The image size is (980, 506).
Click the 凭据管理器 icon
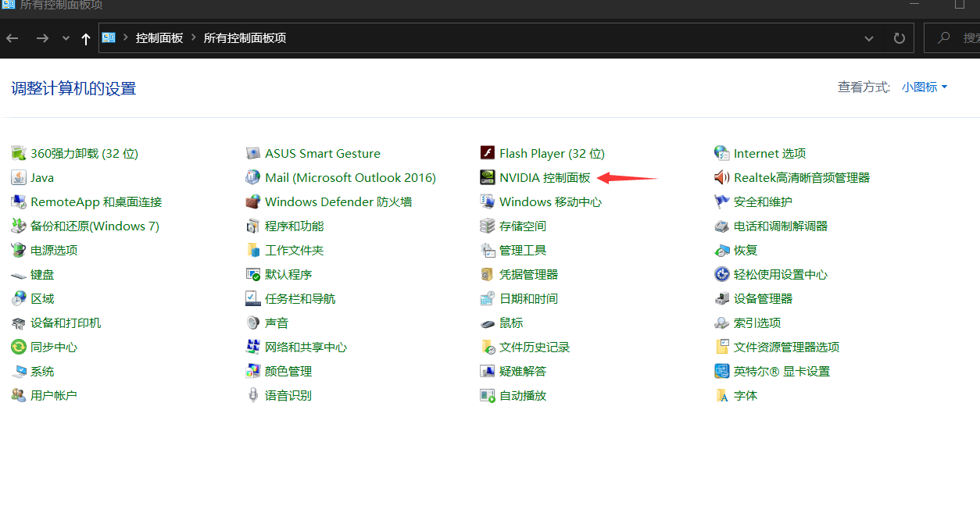[488, 274]
